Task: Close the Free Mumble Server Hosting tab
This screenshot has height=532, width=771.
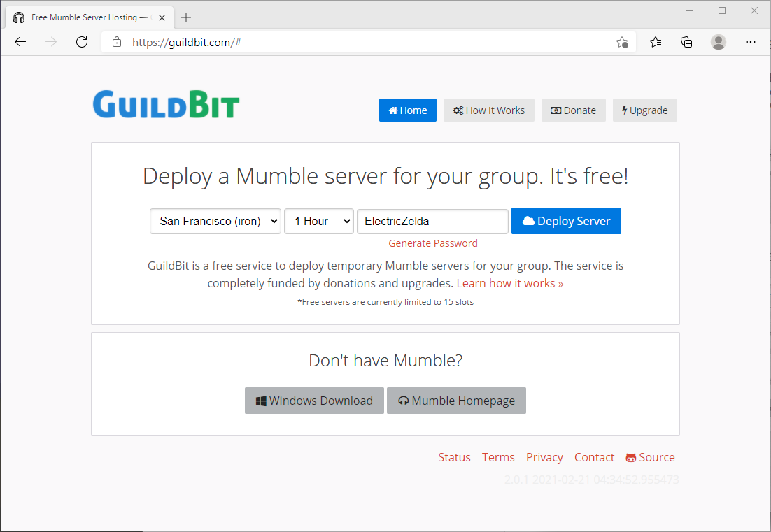Action: 162,17
